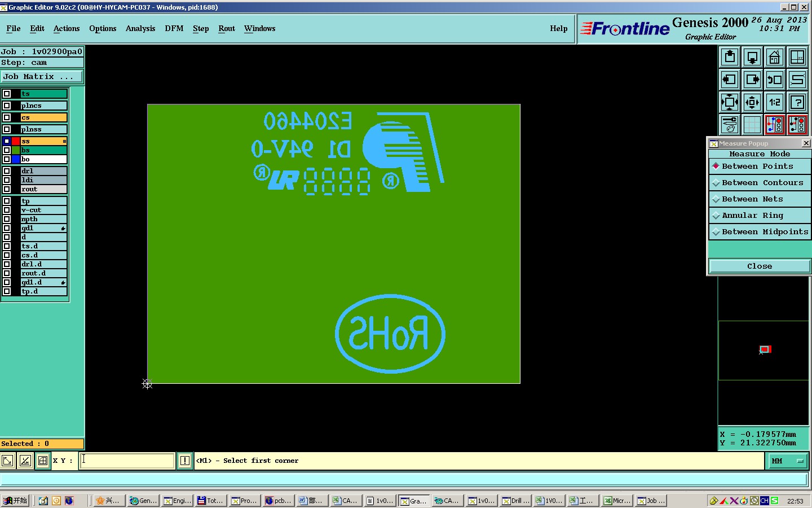Click the zoom in expand-arrows icon

pyautogui.click(x=730, y=102)
